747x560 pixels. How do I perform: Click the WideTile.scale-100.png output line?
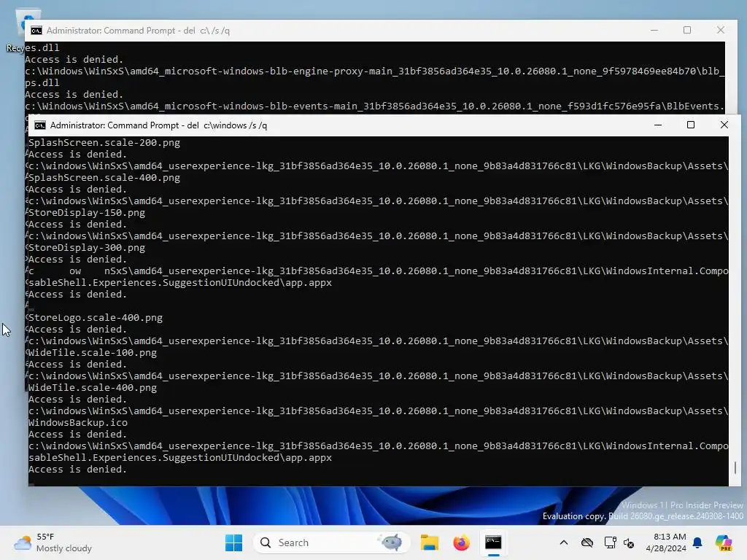(93, 352)
